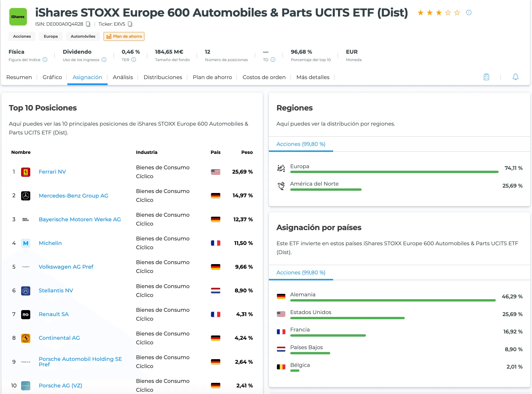Click the América del Norte map icon
This screenshot has height=394, width=532.
(x=281, y=186)
